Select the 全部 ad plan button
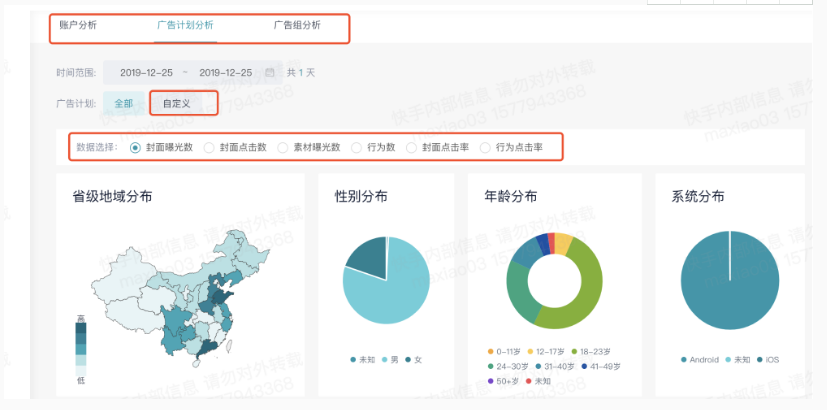The height and width of the screenshot is (410, 827). pyautogui.click(x=123, y=103)
